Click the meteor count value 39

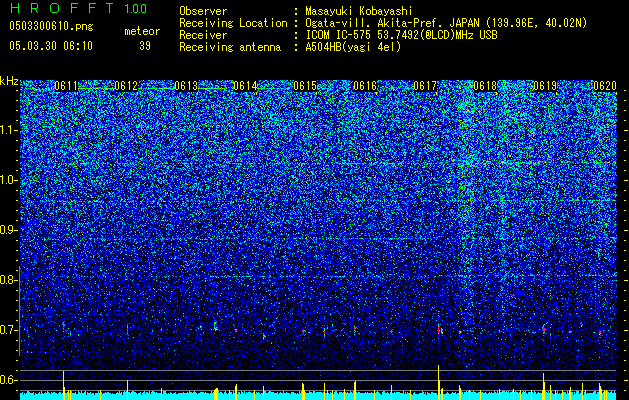145,46
